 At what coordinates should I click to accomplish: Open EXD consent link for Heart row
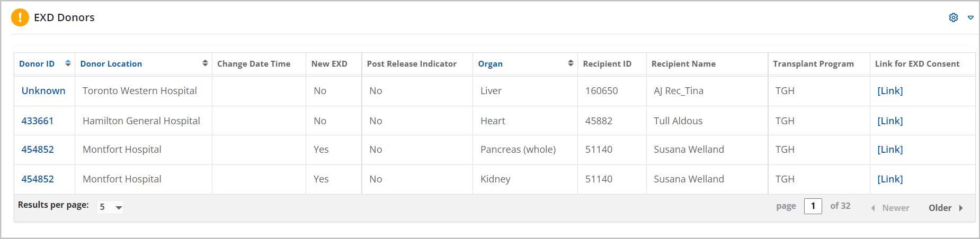pos(890,121)
